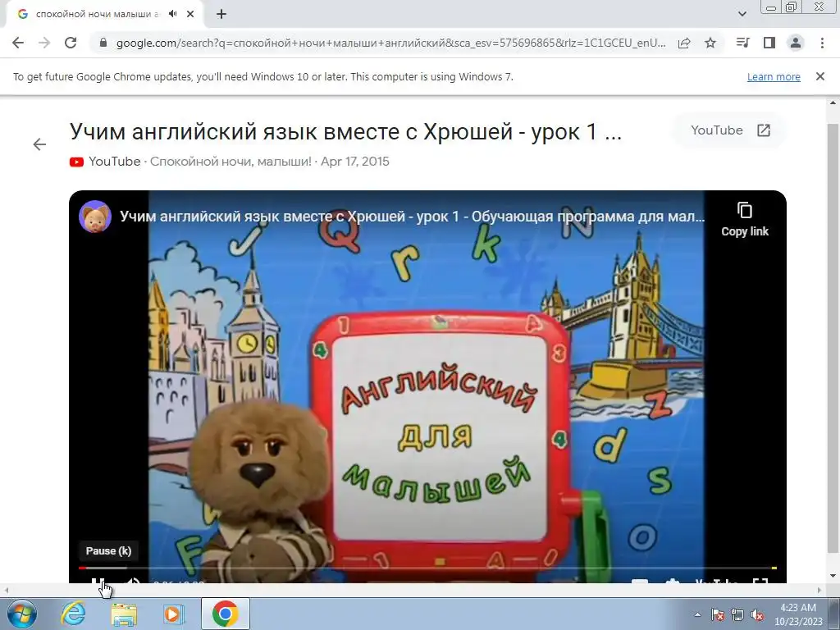The image size is (840, 630).
Task: Select the спокойной ночи малыши tab
Action: [97, 15]
